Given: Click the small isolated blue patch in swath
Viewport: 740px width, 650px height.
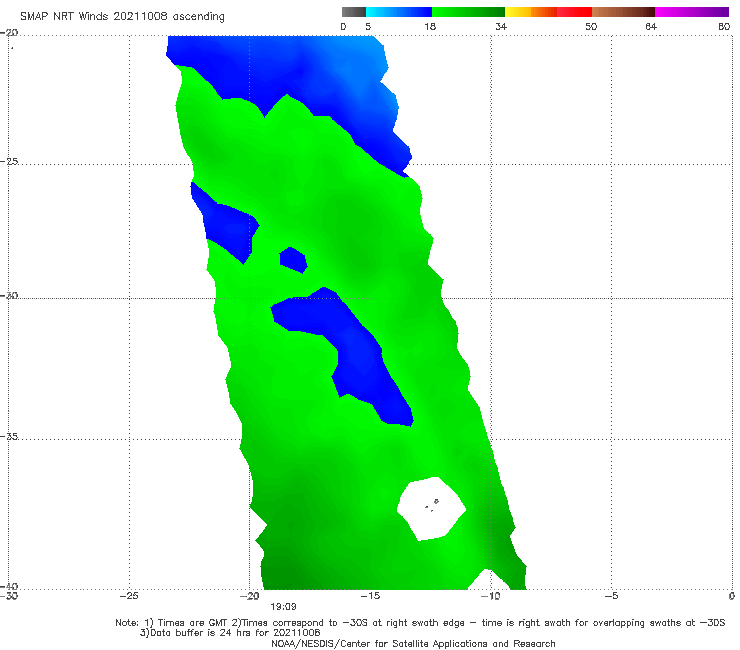Looking at the screenshot, I should (x=293, y=260).
